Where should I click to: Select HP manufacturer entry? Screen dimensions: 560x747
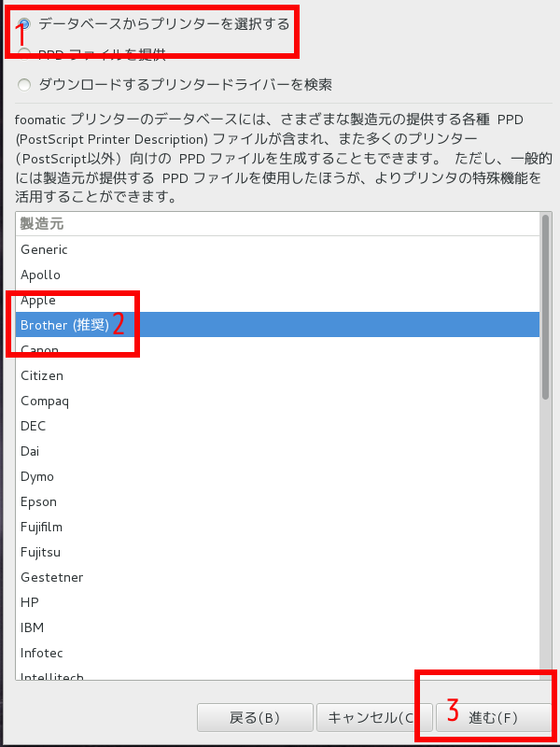[x=30, y=602]
